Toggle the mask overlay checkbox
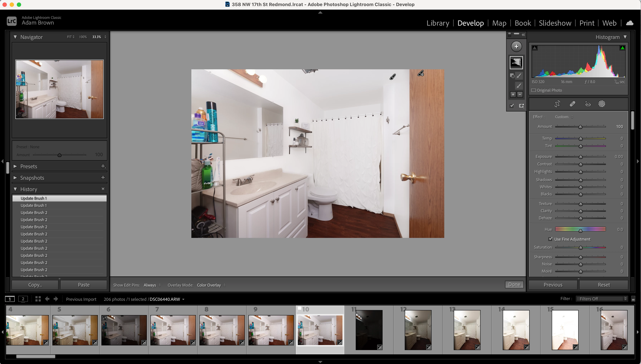Screen dimensions: 641x364 (512, 106)
